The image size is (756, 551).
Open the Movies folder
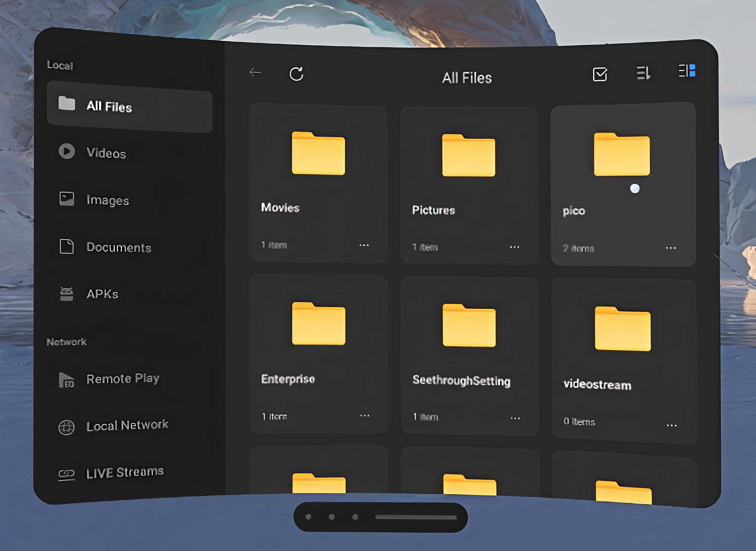tap(318, 183)
